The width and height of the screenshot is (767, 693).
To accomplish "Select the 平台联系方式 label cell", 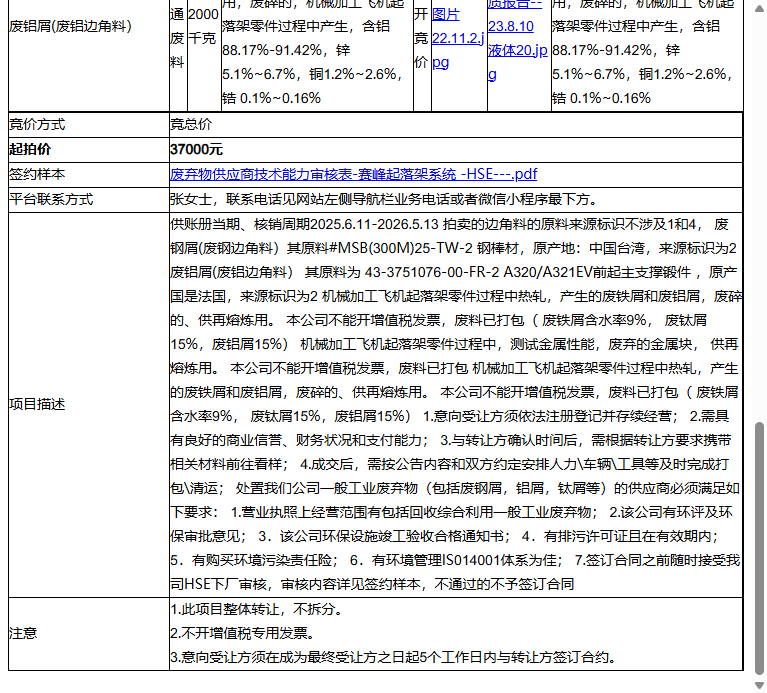I will (x=89, y=200).
